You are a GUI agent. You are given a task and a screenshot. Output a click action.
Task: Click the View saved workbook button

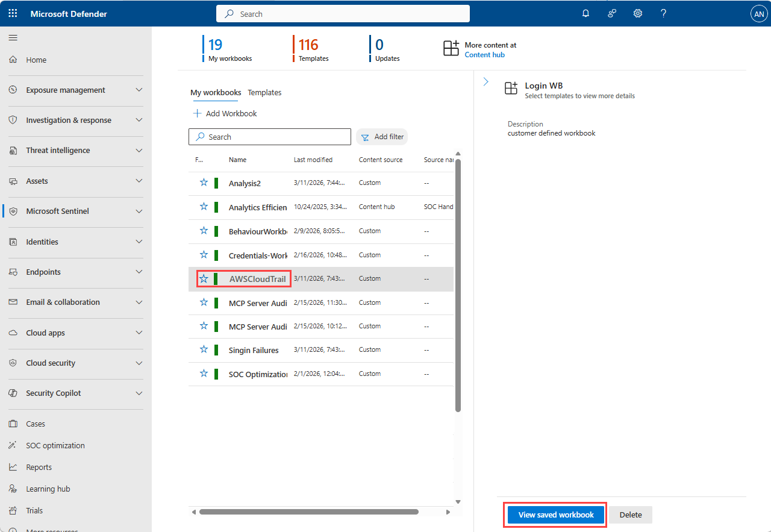point(556,515)
